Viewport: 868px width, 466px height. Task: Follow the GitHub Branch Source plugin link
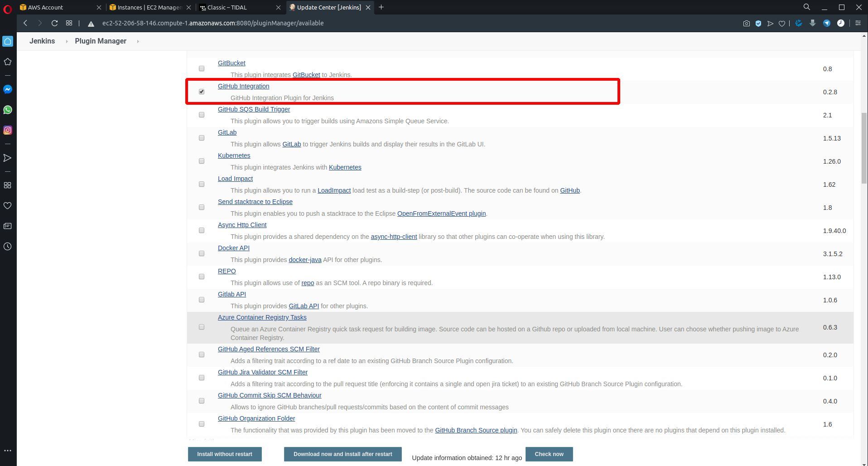476,430
